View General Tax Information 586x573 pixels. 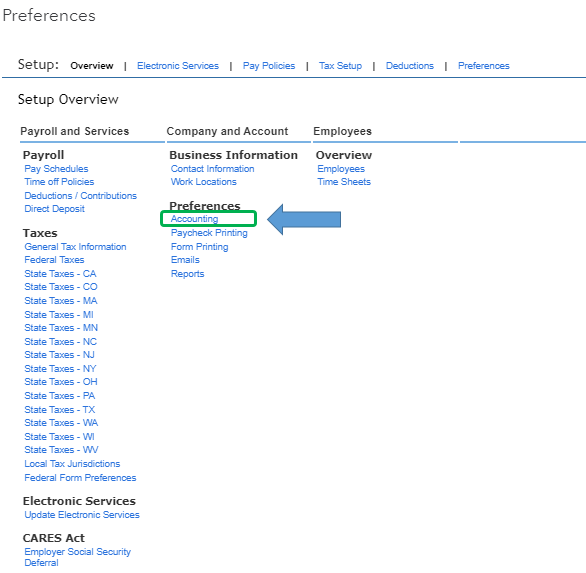click(75, 247)
